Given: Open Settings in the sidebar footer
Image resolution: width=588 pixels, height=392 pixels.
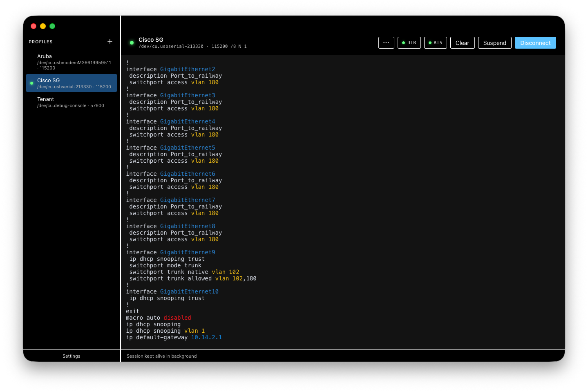Looking at the screenshot, I should [x=72, y=356].
